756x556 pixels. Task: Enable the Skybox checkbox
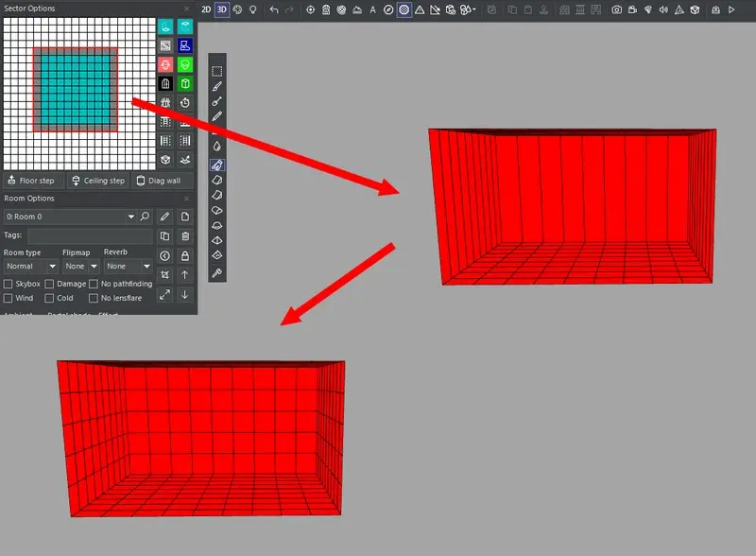9,284
